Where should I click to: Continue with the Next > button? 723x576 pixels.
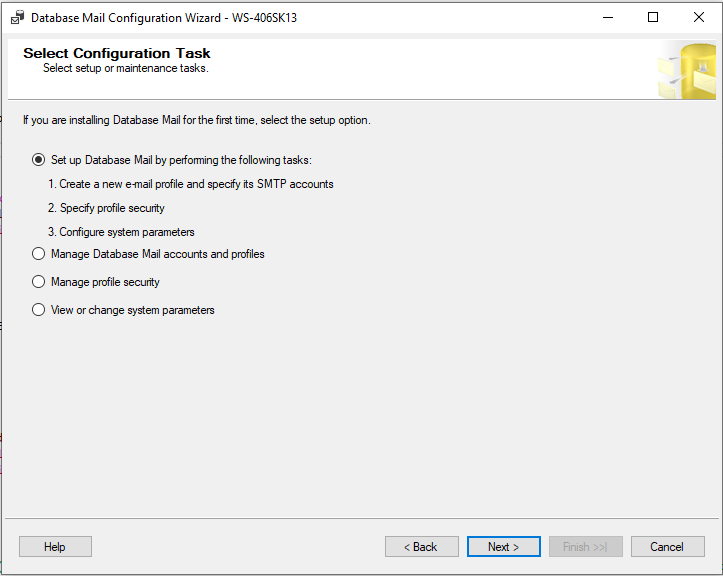[504, 546]
